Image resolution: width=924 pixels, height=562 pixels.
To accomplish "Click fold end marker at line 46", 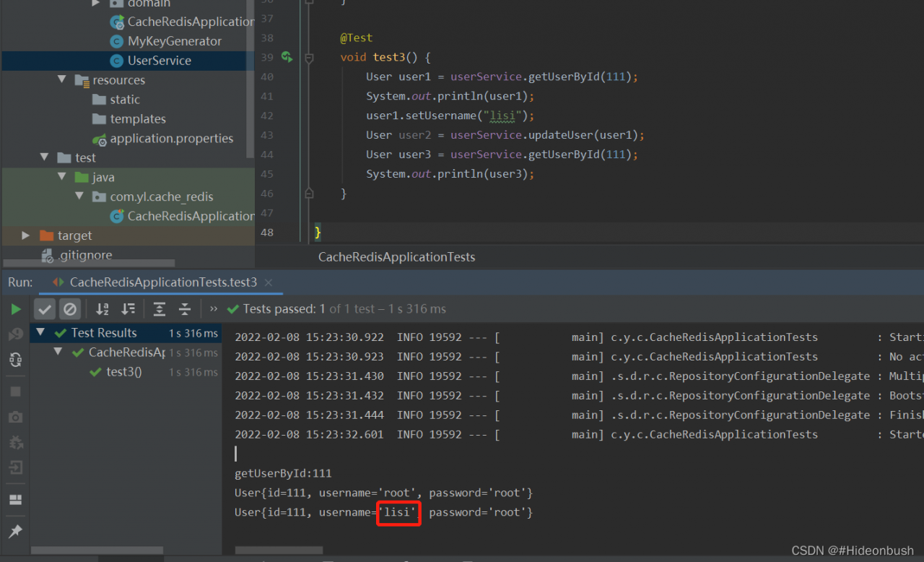I will pos(309,193).
